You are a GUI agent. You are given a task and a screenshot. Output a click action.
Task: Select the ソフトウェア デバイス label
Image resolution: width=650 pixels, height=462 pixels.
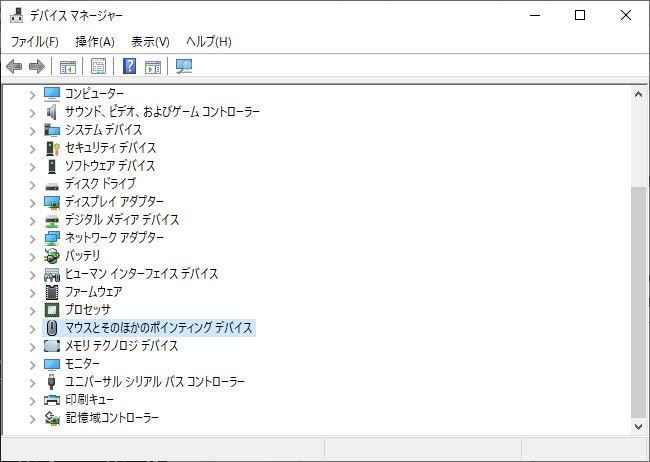(110, 166)
